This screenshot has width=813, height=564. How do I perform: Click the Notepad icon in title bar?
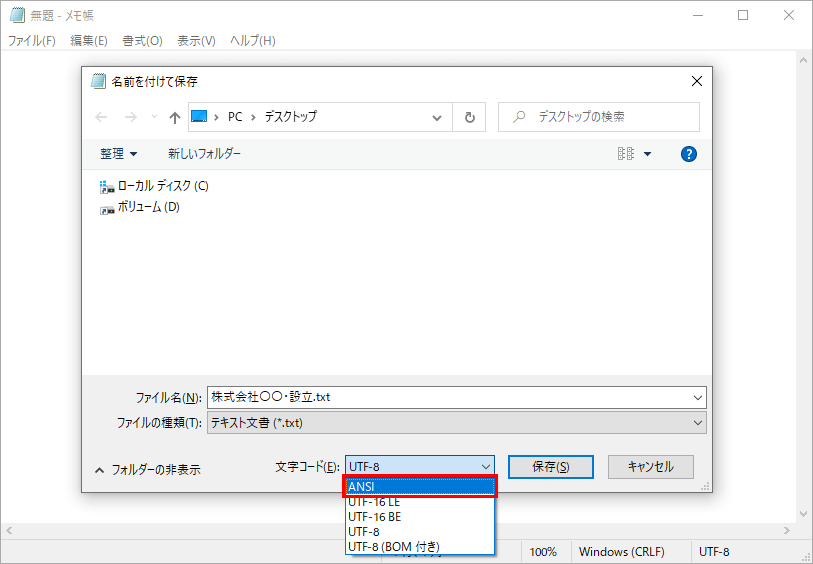(17, 16)
